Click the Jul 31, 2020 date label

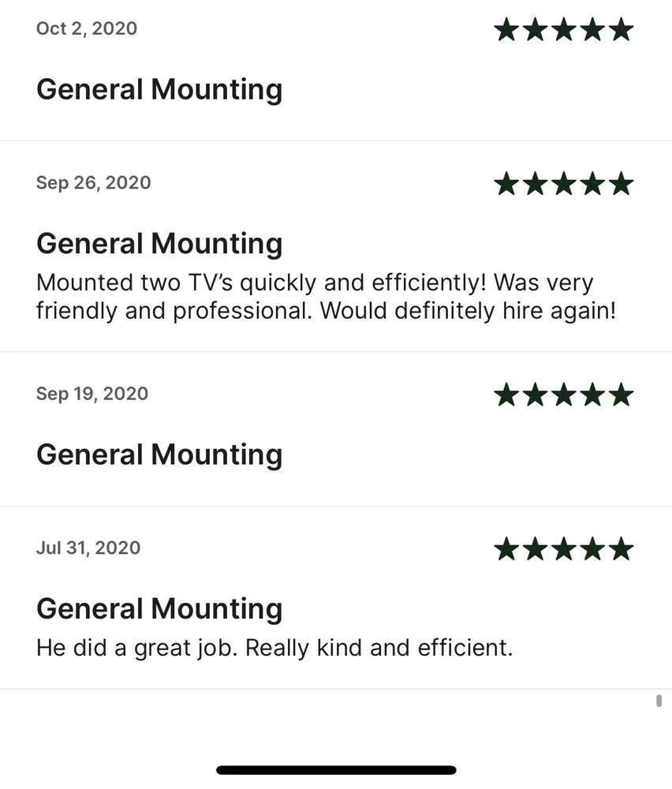88,548
